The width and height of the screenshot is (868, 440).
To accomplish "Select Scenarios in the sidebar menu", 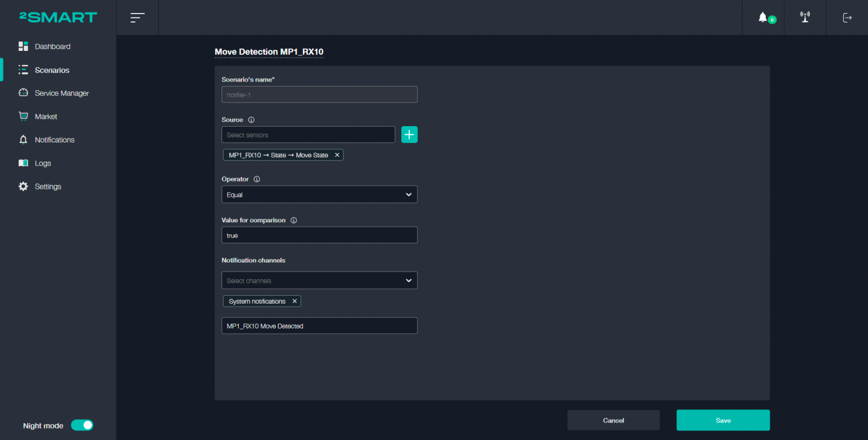I will tap(51, 70).
